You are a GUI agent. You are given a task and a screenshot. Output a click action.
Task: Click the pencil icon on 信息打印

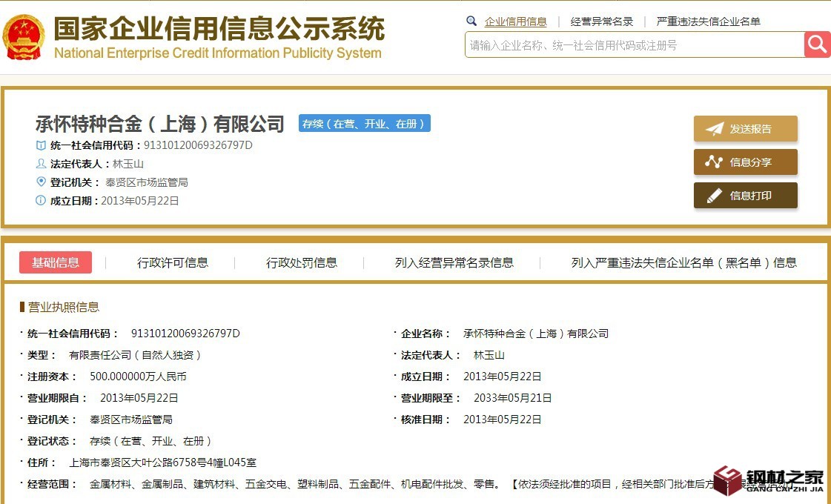714,196
